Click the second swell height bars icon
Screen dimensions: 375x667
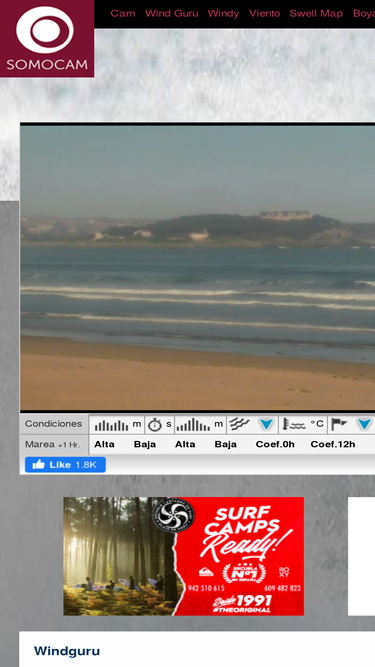click(x=193, y=425)
